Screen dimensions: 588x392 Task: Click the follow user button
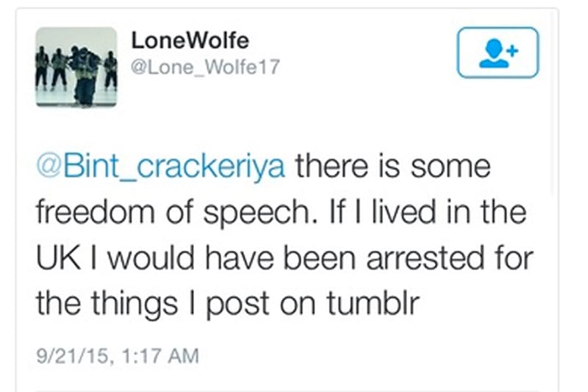coord(498,52)
